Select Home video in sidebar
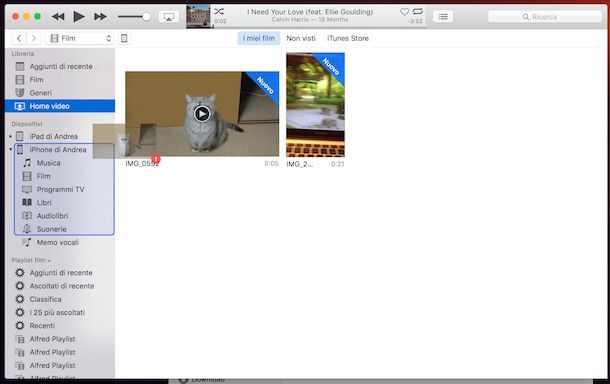Screen dimensions: 610x384 (60, 106)
